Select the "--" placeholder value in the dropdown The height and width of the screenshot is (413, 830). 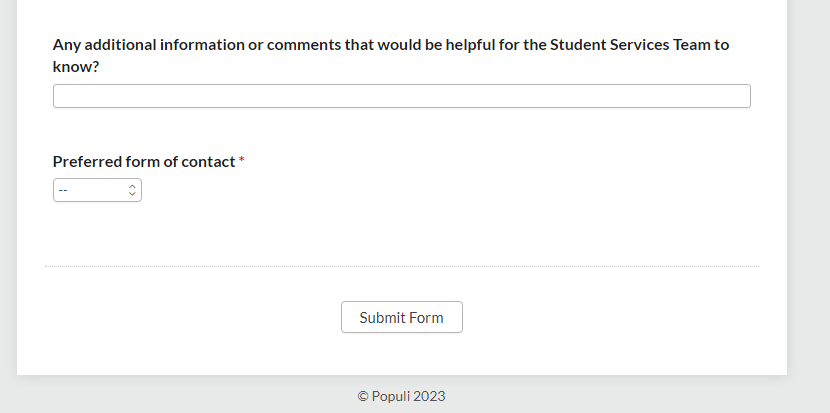pos(64,190)
